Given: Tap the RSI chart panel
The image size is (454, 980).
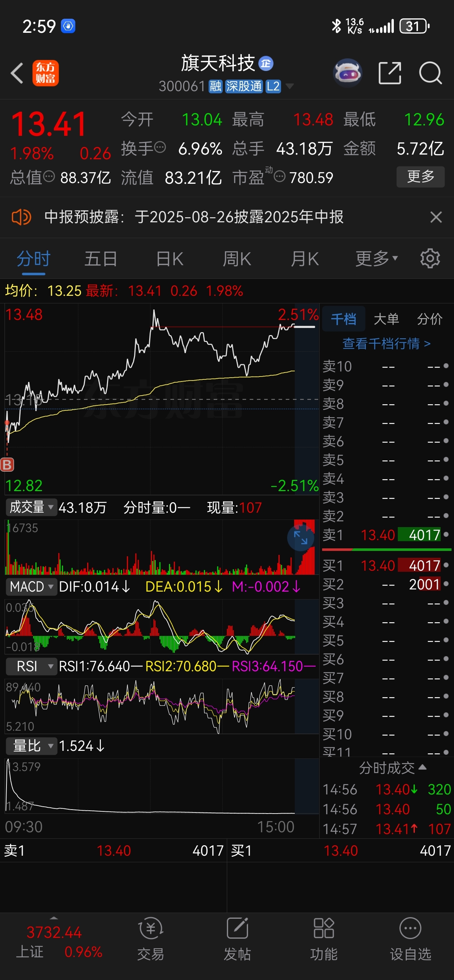Looking at the screenshot, I should (162, 706).
